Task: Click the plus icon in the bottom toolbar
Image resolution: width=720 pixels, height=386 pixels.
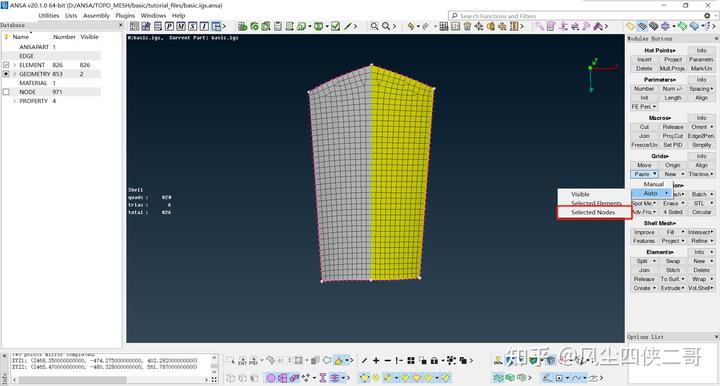Action: [x=376, y=361]
